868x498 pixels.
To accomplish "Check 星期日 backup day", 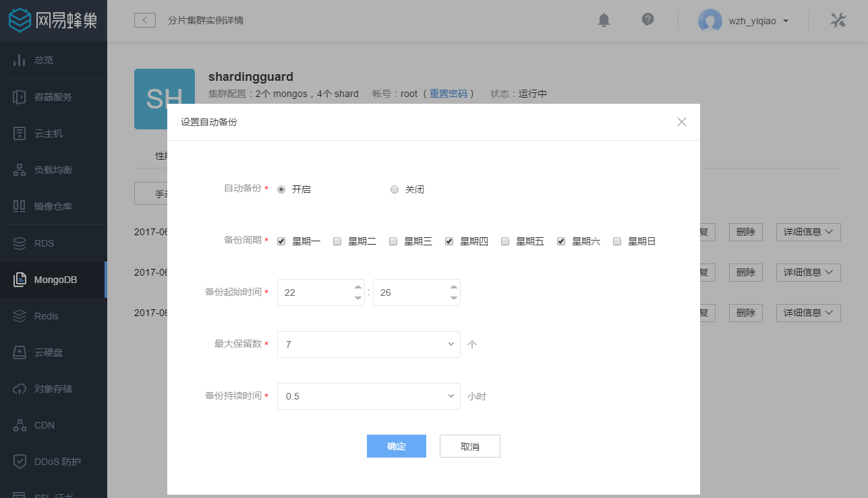I will point(617,241).
